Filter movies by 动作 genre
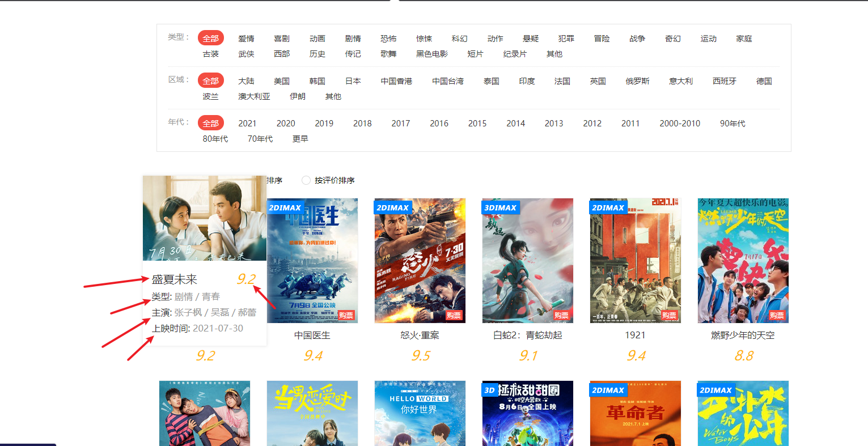Image resolution: width=868 pixels, height=446 pixels. (x=496, y=39)
